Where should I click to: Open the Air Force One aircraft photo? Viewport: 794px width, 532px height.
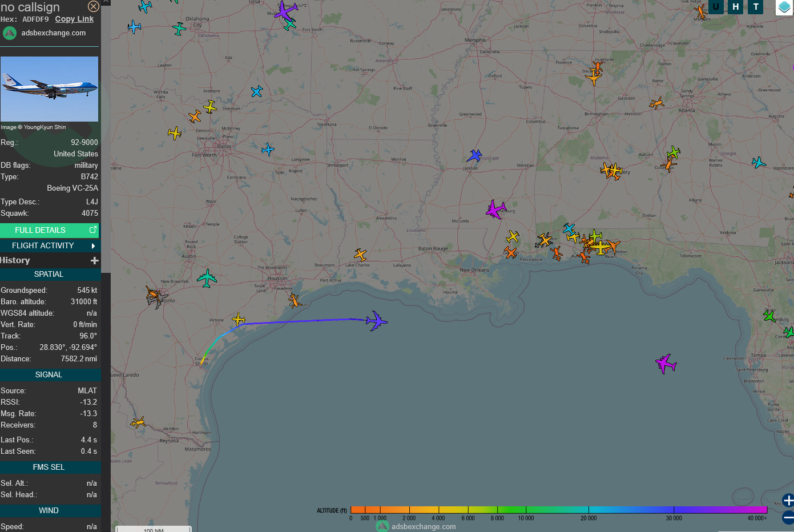click(49, 89)
